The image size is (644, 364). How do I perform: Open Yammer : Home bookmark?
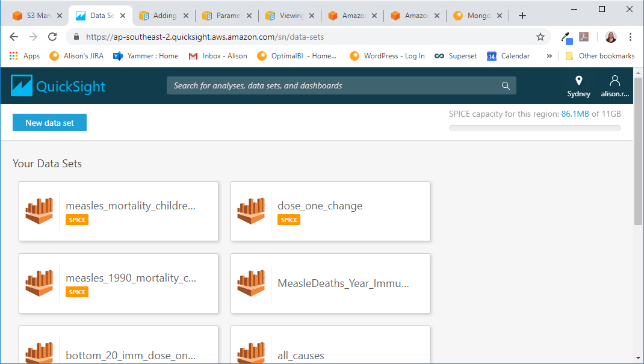click(146, 56)
